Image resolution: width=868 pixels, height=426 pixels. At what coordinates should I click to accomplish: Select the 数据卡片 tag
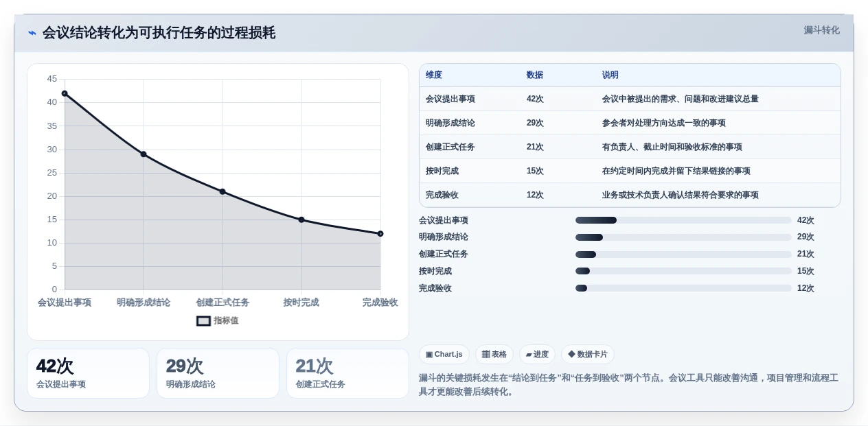pyautogui.click(x=588, y=354)
